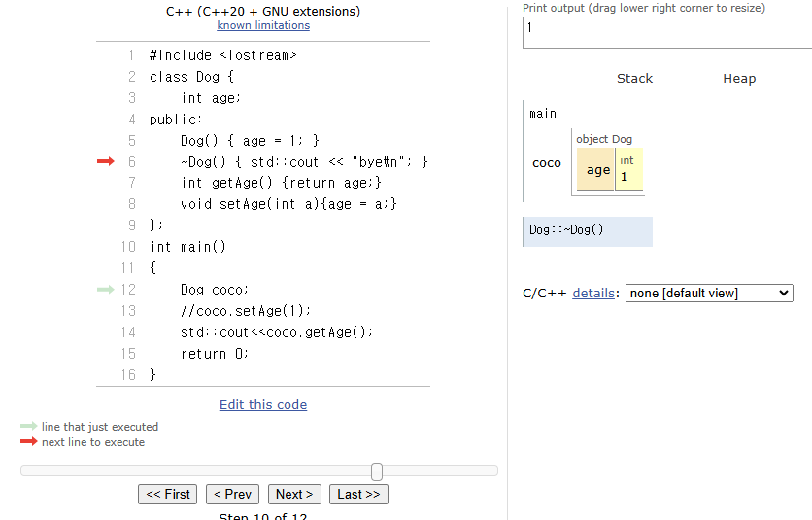Click the 'Stack' column heading
This screenshot has width=812, height=520.
pyautogui.click(x=634, y=79)
